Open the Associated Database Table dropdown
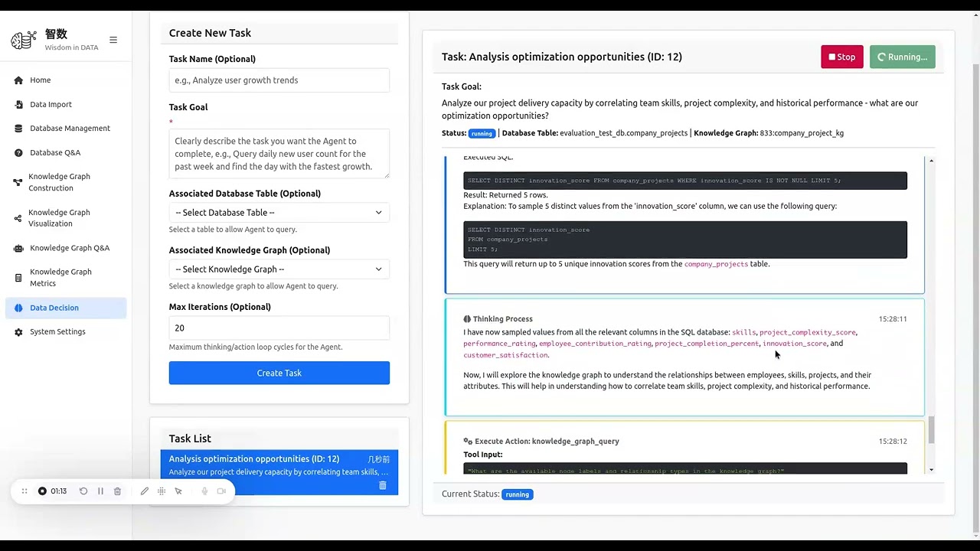The width and height of the screenshot is (980, 551). pyautogui.click(x=279, y=213)
